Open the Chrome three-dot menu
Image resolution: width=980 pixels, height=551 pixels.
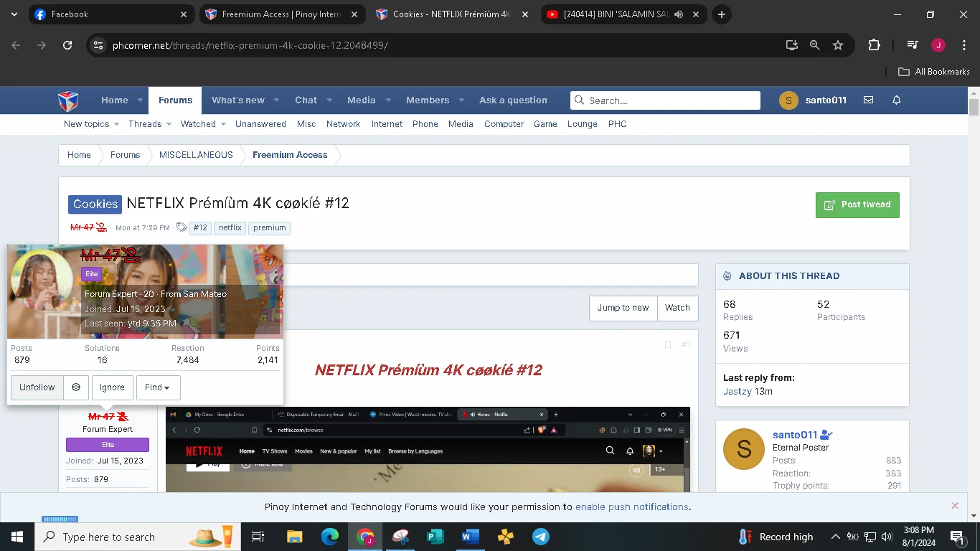(963, 44)
